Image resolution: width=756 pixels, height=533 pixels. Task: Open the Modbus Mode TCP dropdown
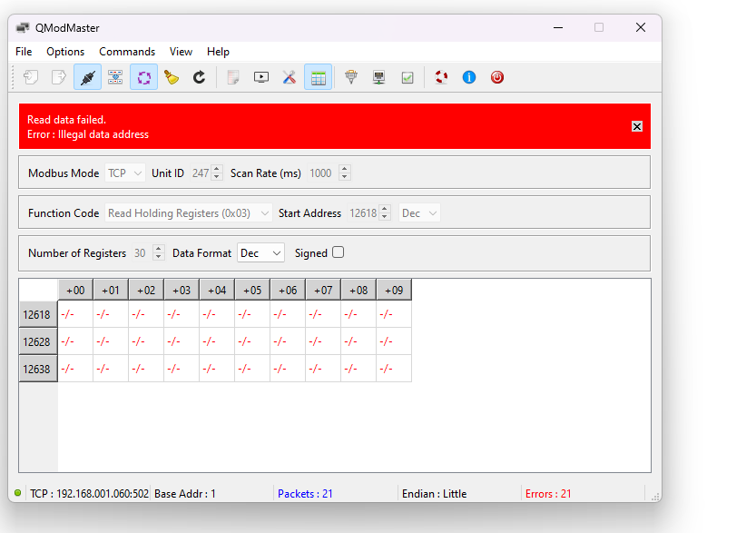tap(125, 173)
